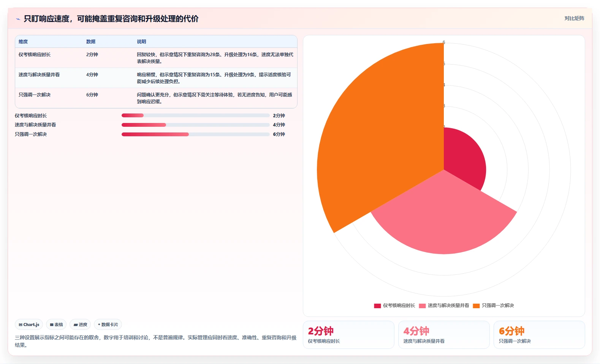This screenshot has width=600, height=364.
Task: Click the 数据 column header
Action: (91, 42)
